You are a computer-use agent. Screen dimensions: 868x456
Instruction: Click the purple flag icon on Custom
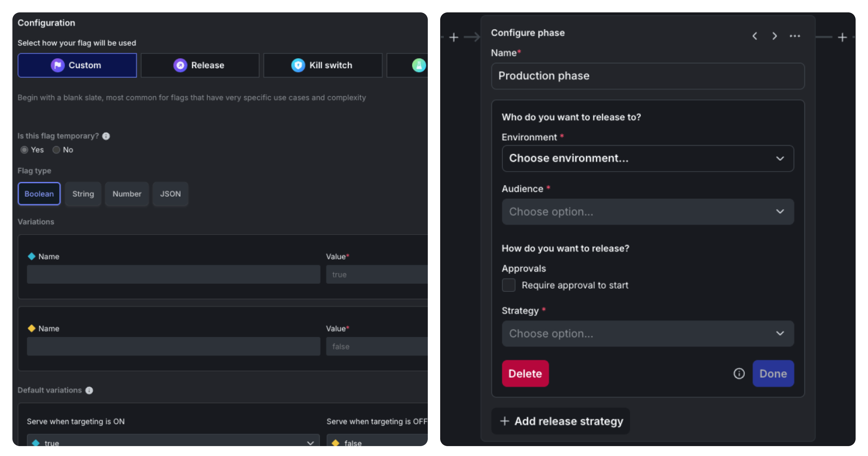point(58,65)
